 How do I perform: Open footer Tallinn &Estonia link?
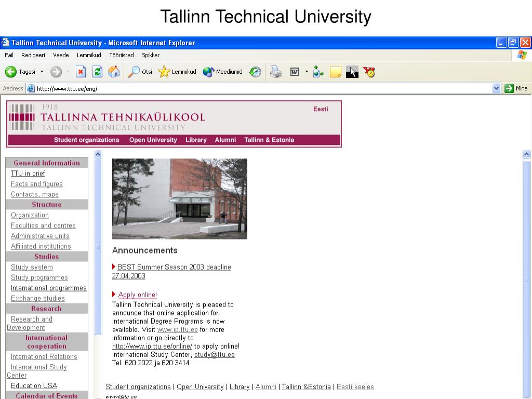(307, 387)
